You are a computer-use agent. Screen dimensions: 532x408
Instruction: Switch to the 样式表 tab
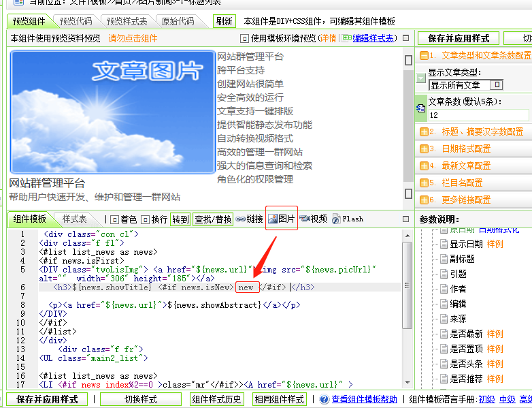75,219
